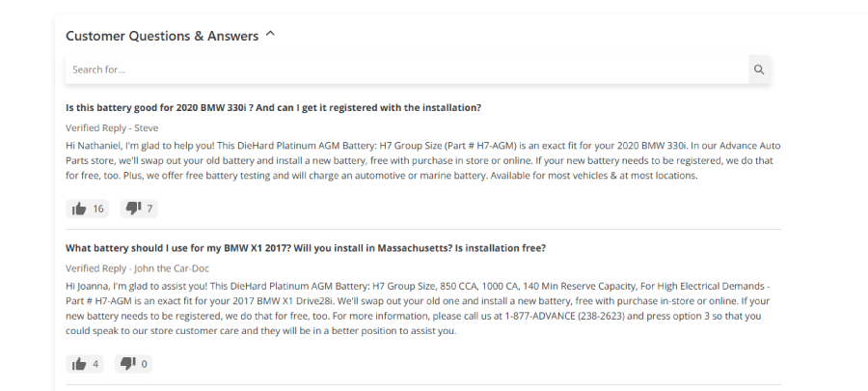Screen dimensions: 868x391
Task: Click the dislike count 0
Action: pos(145,364)
